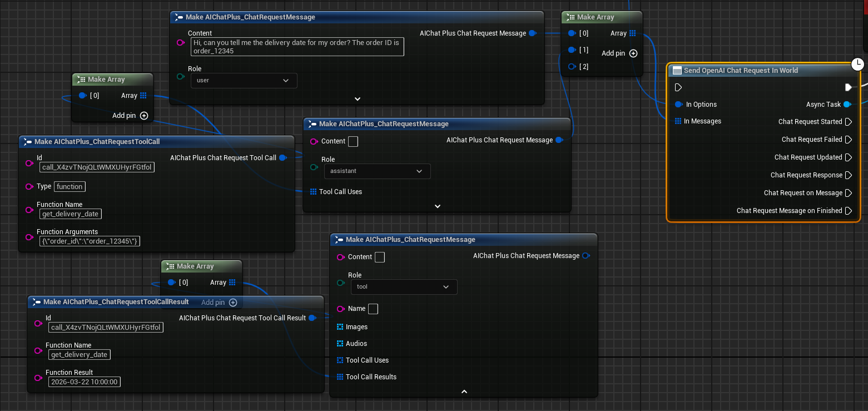Click the Audios array input pin
The image size is (868, 411).
pos(340,344)
